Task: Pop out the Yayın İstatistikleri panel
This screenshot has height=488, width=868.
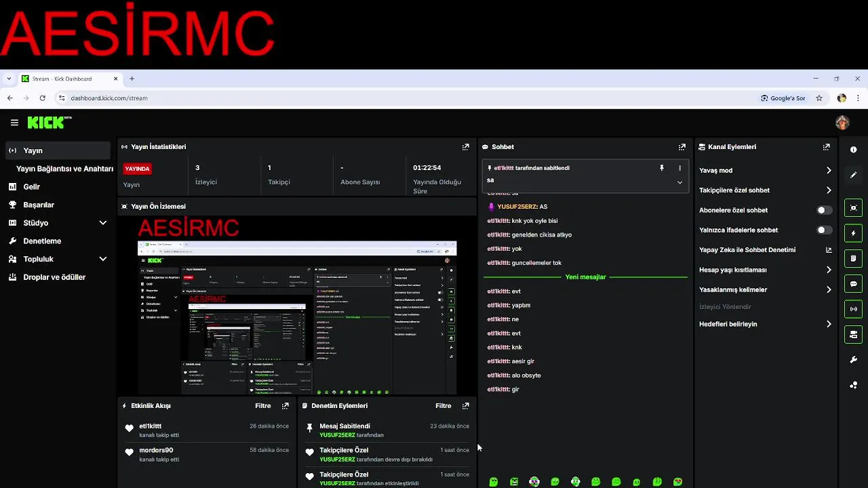Action: [x=466, y=147]
